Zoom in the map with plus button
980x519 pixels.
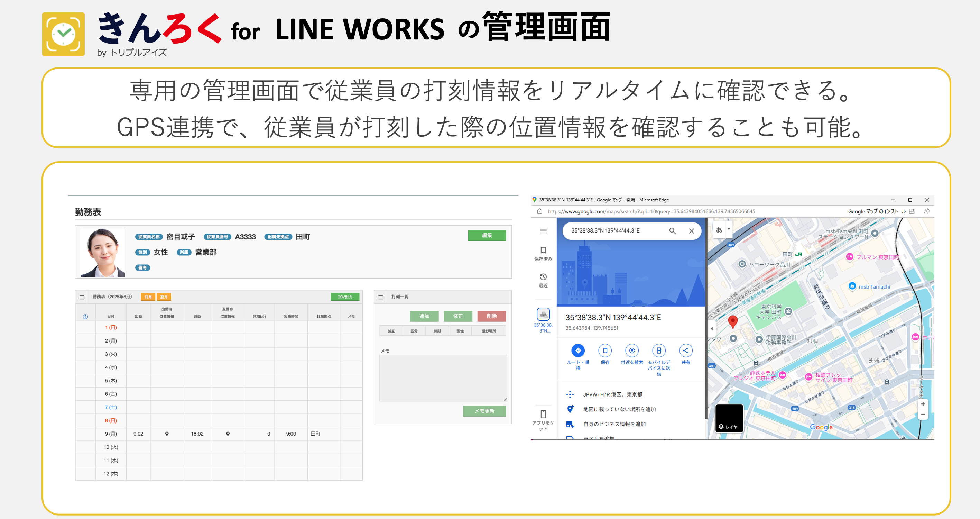click(x=923, y=404)
